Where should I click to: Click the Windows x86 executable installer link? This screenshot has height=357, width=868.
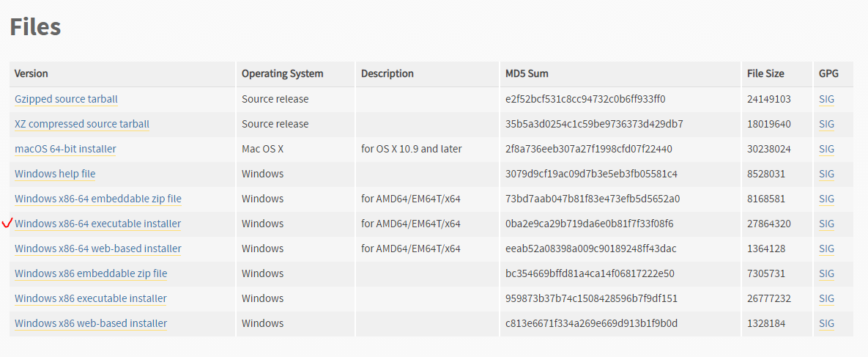(90, 298)
